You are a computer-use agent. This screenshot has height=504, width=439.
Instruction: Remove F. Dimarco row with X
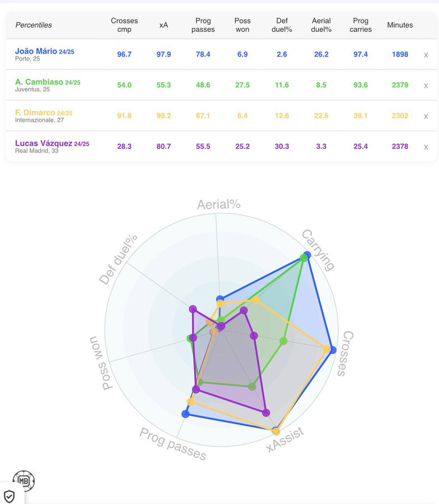pyautogui.click(x=426, y=116)
